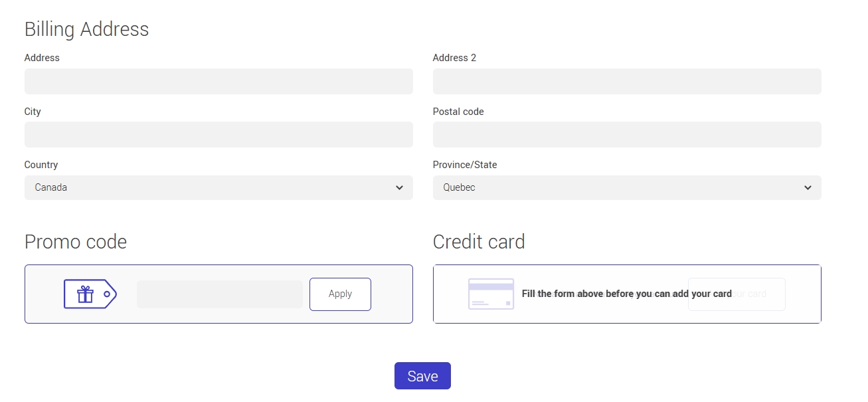This screenshot has width=868, height=402.
Task: Select the promo code text box
Action: (220, 294)
